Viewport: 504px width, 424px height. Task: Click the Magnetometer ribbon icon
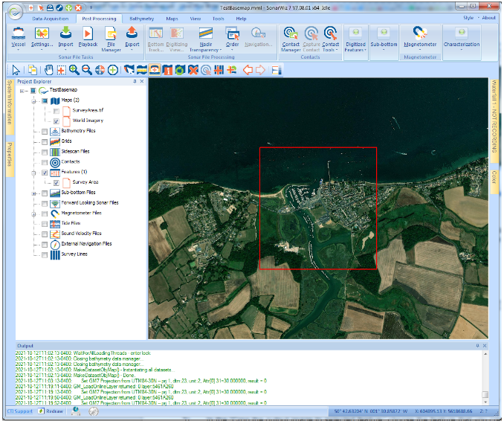(x=420, y=33)
